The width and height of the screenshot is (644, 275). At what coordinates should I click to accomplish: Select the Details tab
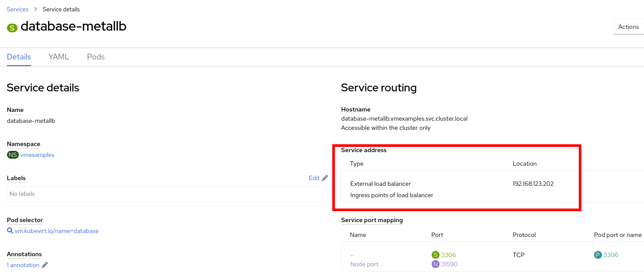[x=19, y=57]
